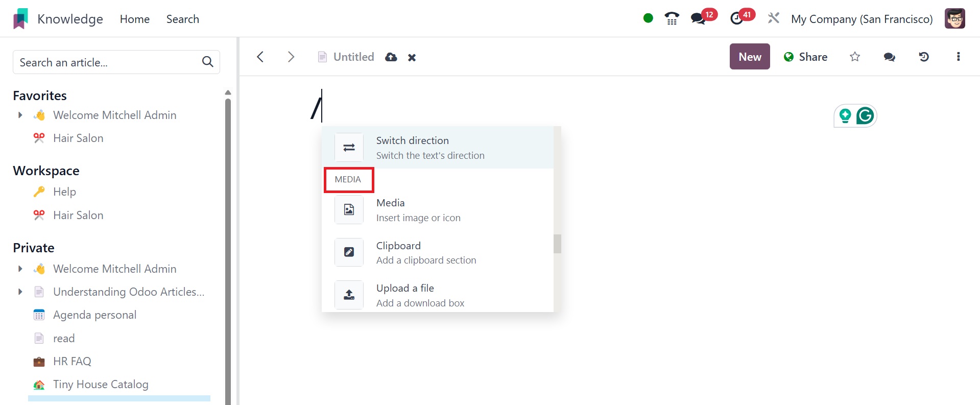Image resolution: width=980 pixels, height=405 pixels.
Task: Open activities clock with 41 badge
Action: click(x=736, y=19)
